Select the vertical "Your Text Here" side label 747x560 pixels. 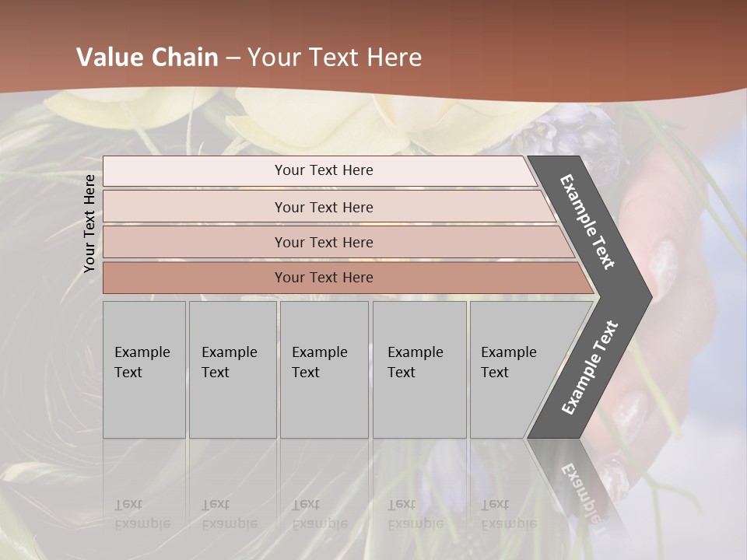89,223
